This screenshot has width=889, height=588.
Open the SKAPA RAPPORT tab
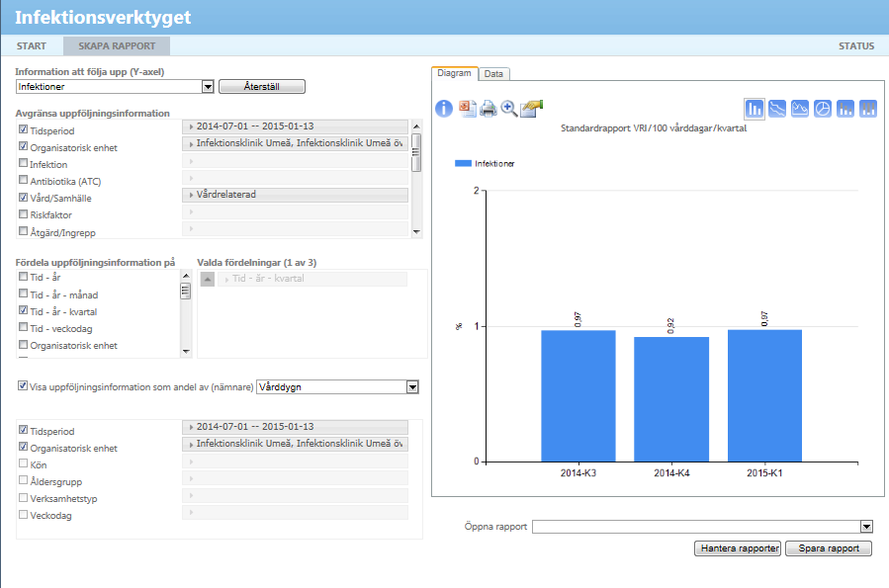117,45
